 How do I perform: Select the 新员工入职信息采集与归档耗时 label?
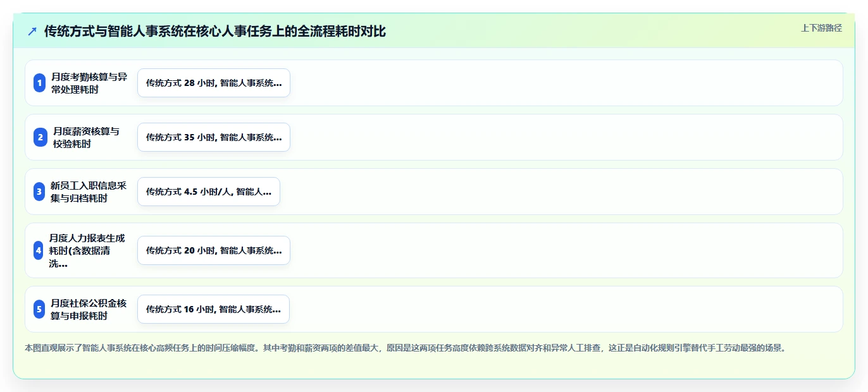[x=89, y=192]
